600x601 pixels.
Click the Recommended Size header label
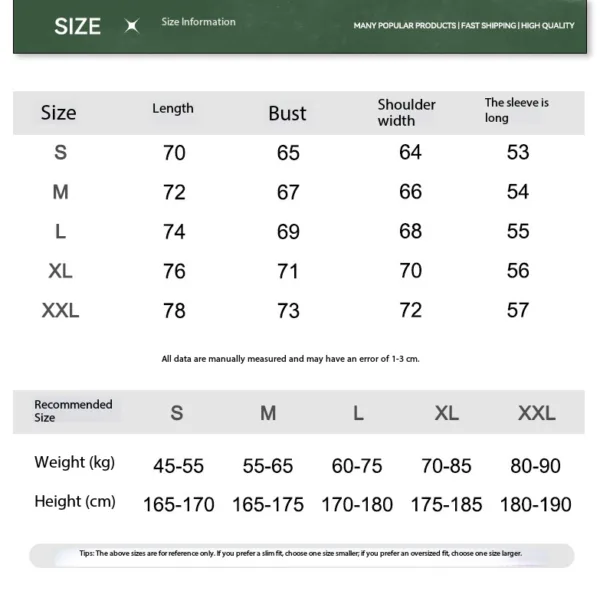[73, 411]
